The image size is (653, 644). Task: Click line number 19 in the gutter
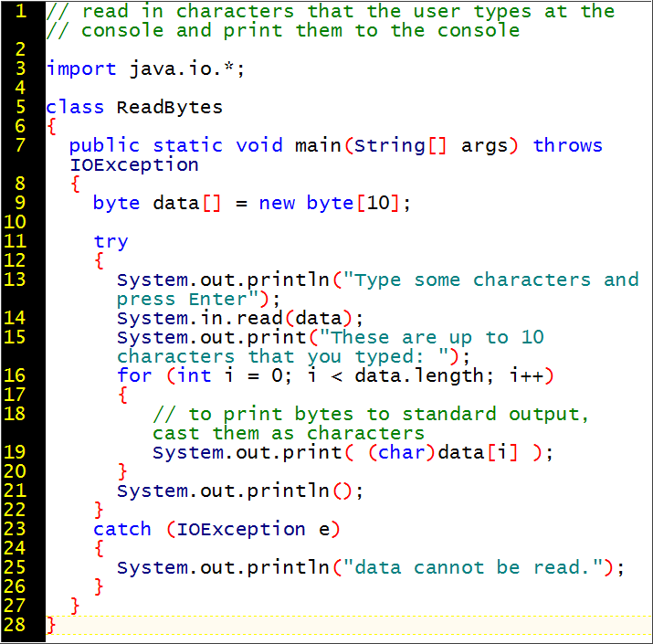(15, 452)
